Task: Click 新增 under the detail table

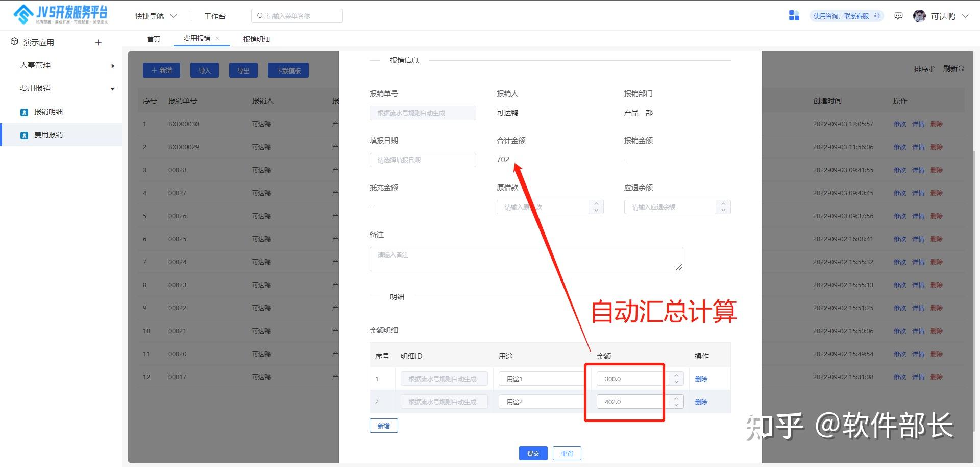Action: pos(383,426)
